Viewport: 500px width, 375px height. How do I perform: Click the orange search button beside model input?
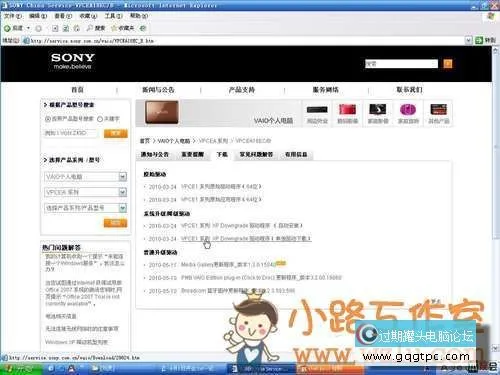tap(115, 133)
